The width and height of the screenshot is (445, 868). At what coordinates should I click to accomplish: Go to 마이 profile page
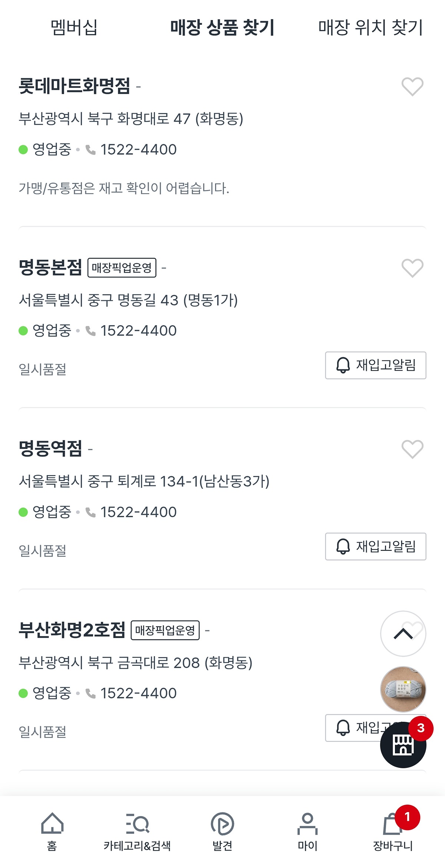(307, 831)
